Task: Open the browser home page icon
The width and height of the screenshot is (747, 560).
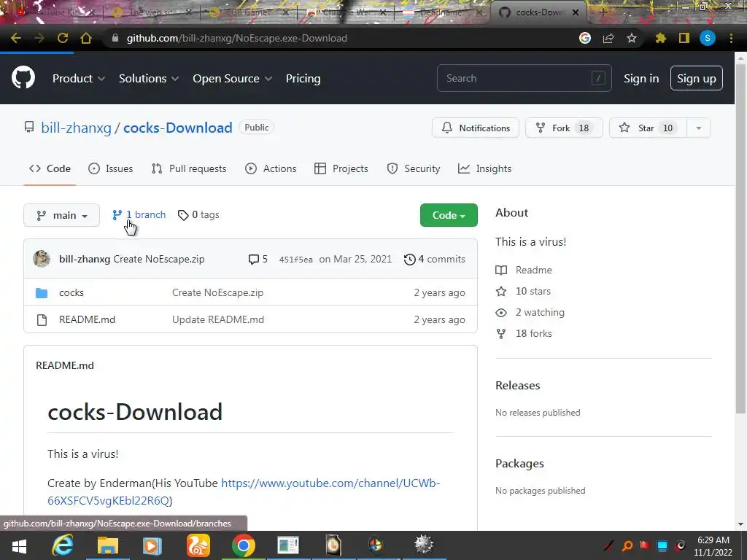Action: pos(86,38)
